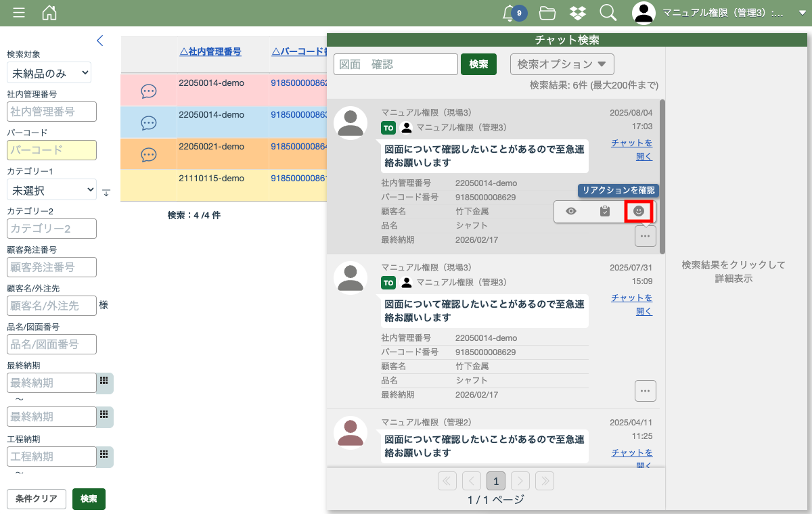
Task: Open the folder icon in header
Action: tap(547, 13)
